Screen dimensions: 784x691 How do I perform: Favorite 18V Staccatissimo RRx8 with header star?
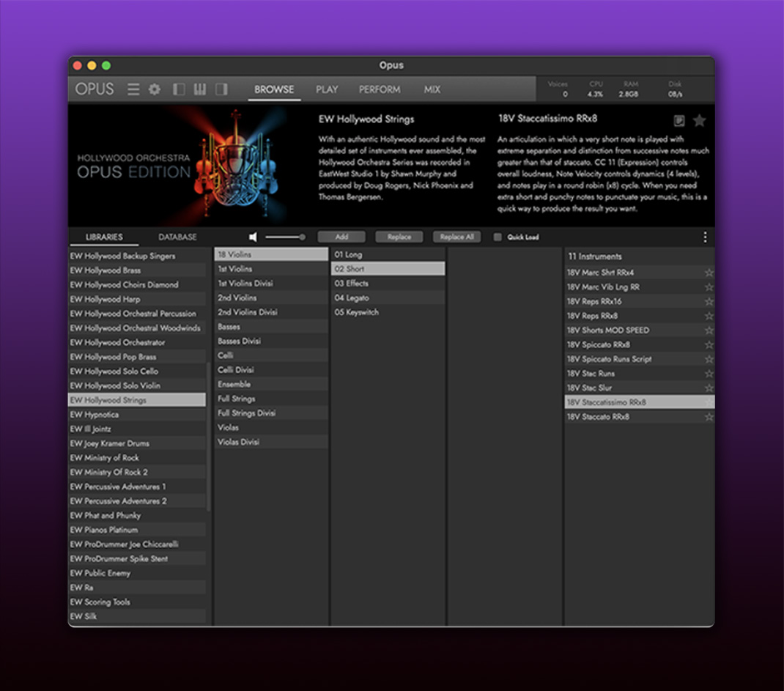point(700,120)
